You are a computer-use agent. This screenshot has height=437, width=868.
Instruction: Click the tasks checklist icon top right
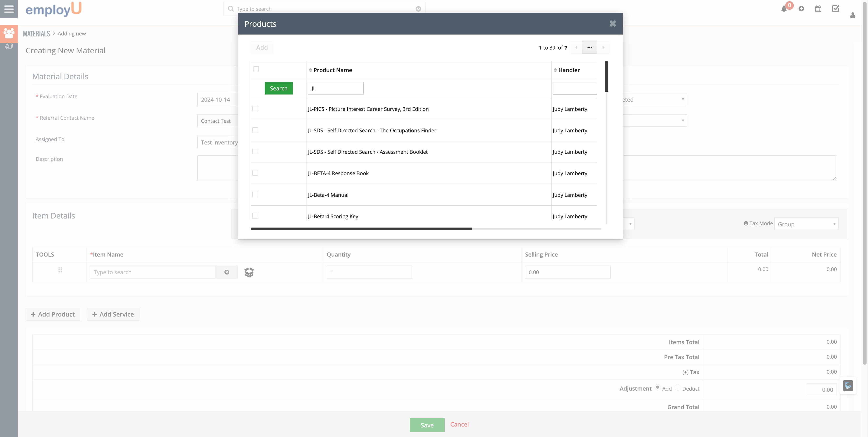[836, 9]
